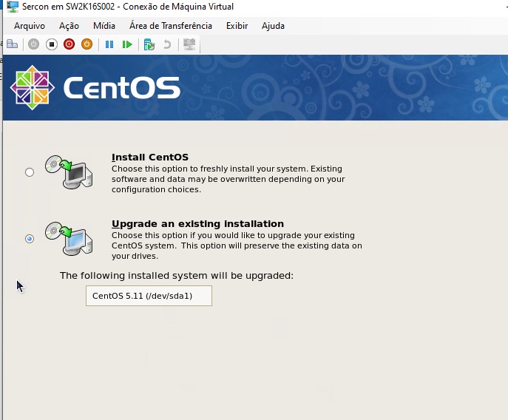Select the Install CentOS radio button
The width and height of the screenshot is (508, 420).
coord(30,172)
